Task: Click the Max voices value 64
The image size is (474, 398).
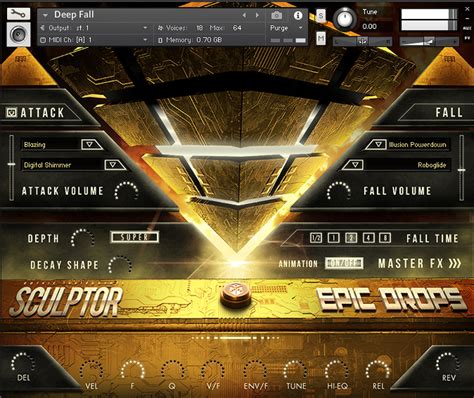Action: point(237,28)
